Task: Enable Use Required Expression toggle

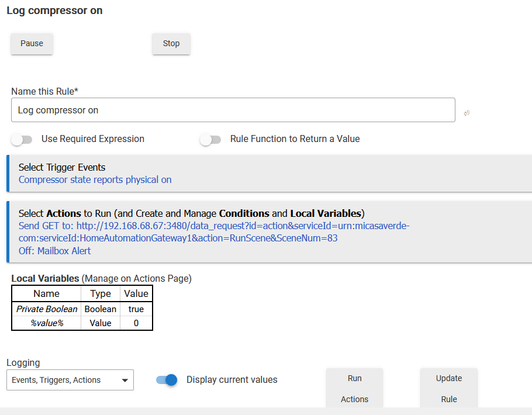Action: click(22, 140)
